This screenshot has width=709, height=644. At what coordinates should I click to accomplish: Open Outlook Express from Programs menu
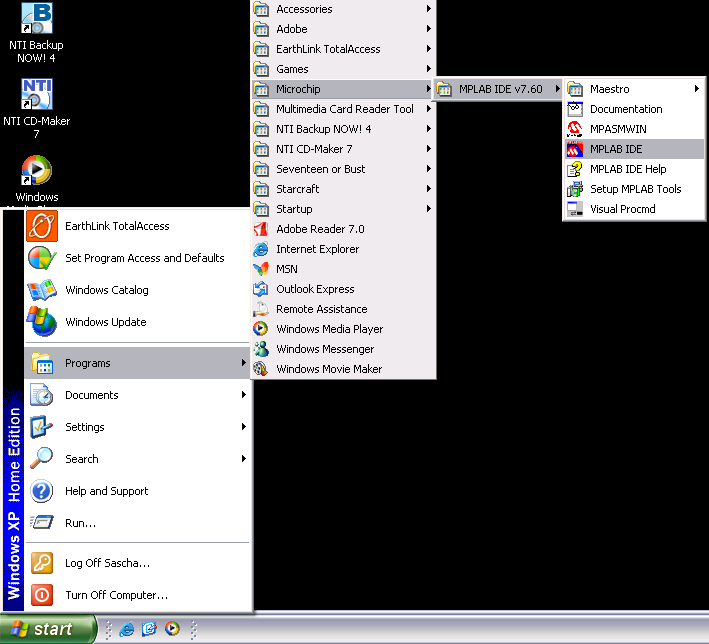[x=315, y=289]
